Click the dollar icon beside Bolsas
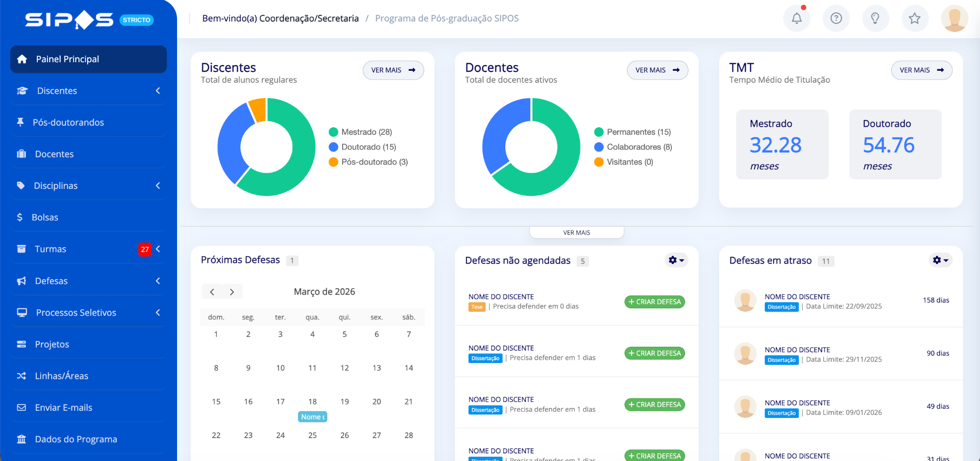Screen dimensions: 980x461 click(20, 217)
